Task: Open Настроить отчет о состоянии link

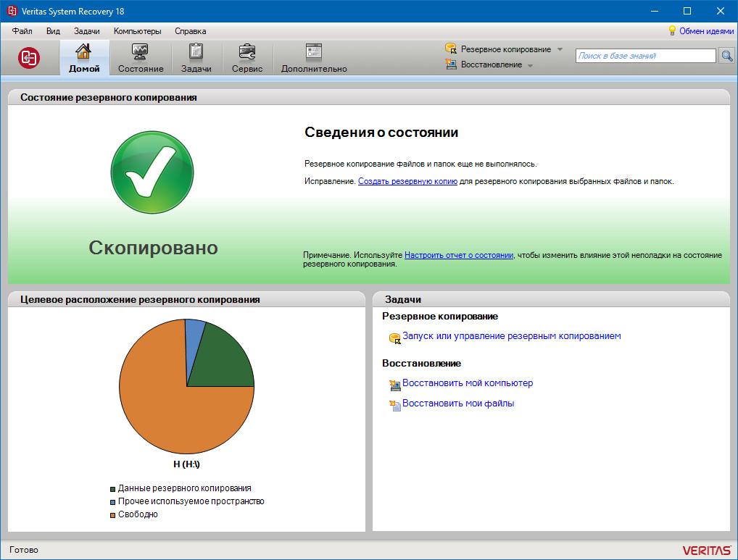Action: (x=459, y=255)
